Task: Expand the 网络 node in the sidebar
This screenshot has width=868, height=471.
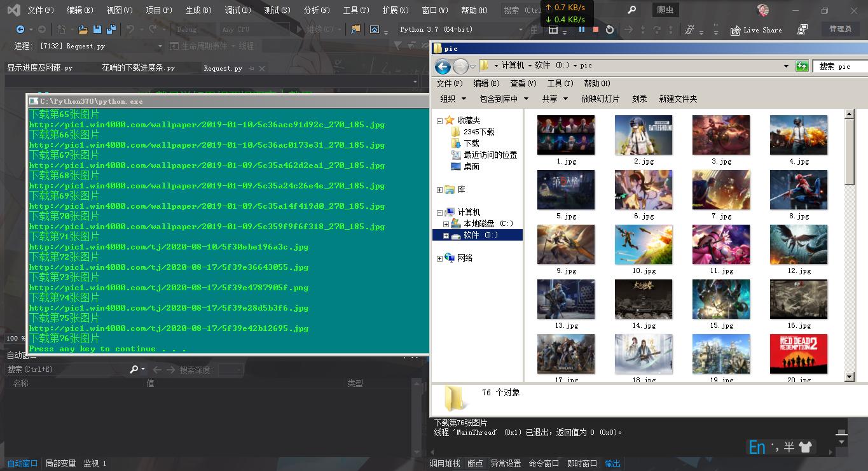Action: pos(439,258)
